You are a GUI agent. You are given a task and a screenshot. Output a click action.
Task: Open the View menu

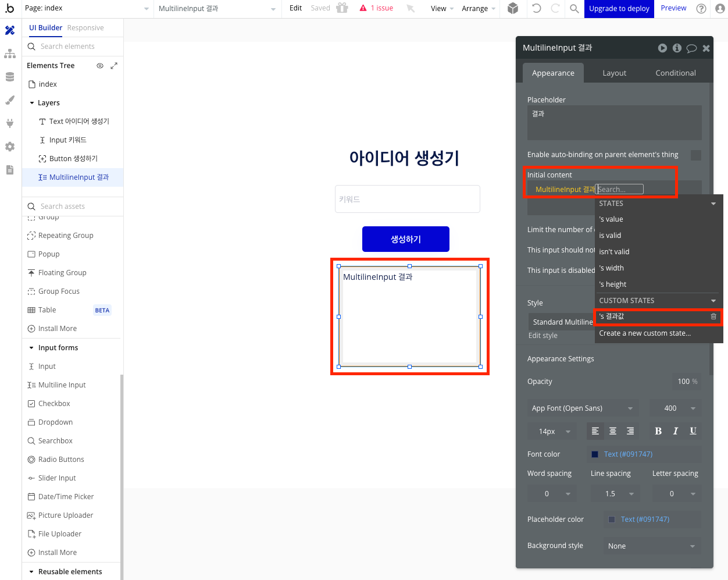click(x=442, y=8)
